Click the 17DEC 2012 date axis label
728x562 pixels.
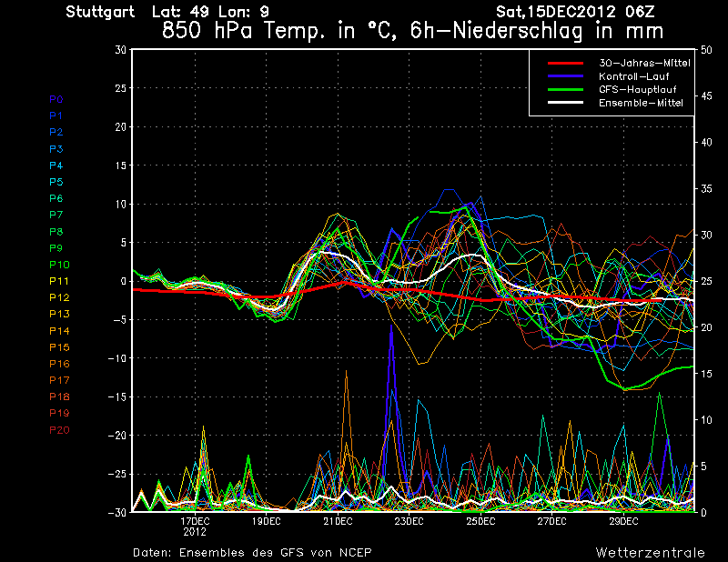195,527
